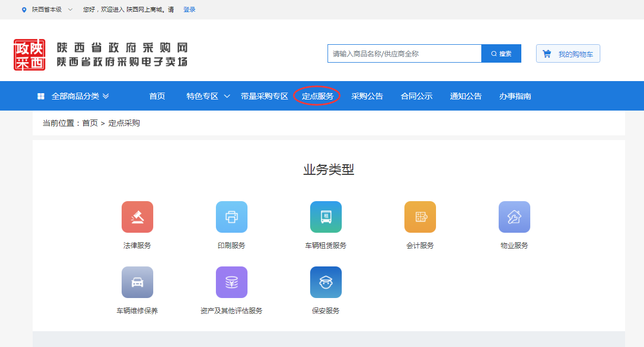Screen dimensions: 644x347
Task: Open the 印刷服务 printer icon
Action: click(x=232, y=217)
